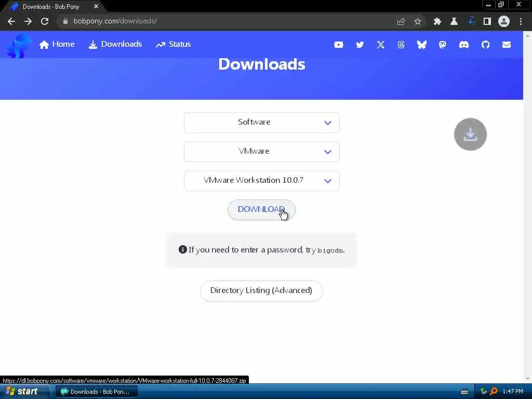The width and height of the screenshot is (532, 399).
Task: Share this page via the share icon
Action: 401,21
